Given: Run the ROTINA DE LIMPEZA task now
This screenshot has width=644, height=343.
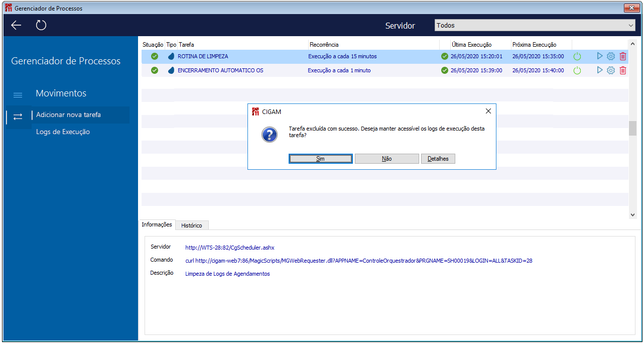Looking at the screenshot, I should tap(599, 56).
